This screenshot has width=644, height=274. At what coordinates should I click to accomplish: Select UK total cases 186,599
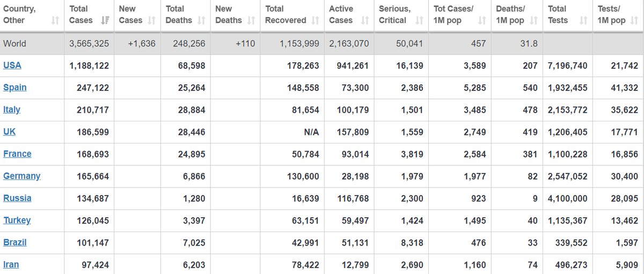[x=93, y=132]
